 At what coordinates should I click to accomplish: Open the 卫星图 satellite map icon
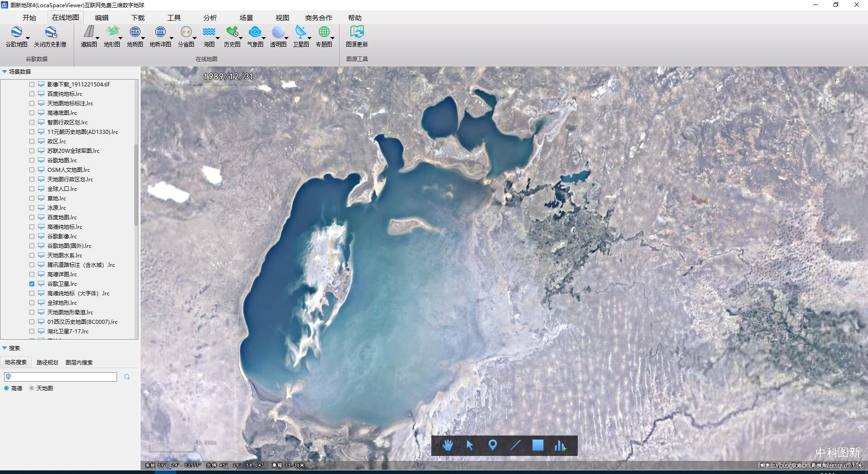click(x=301, y=32)
